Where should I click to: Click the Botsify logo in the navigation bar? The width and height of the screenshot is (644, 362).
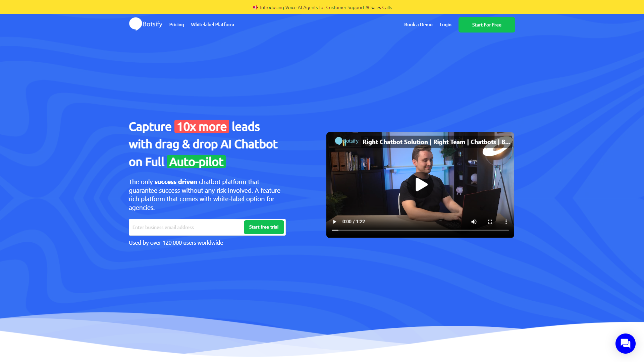(x=146, y=24)
